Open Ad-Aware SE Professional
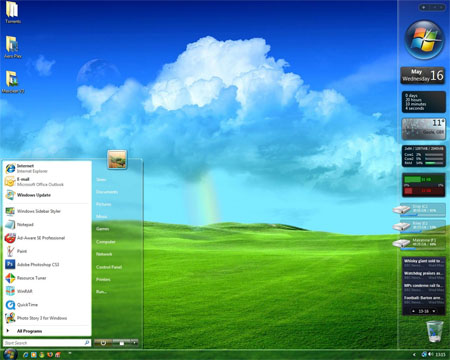The height and width of the screenshot is (360, 450). pos(47,238)
